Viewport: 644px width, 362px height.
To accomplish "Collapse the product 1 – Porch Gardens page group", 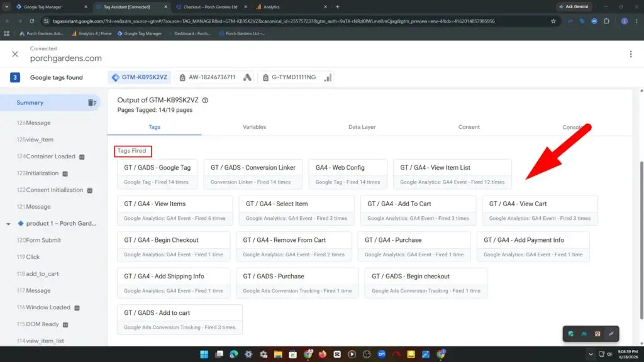I will click(x=8, y=224).
